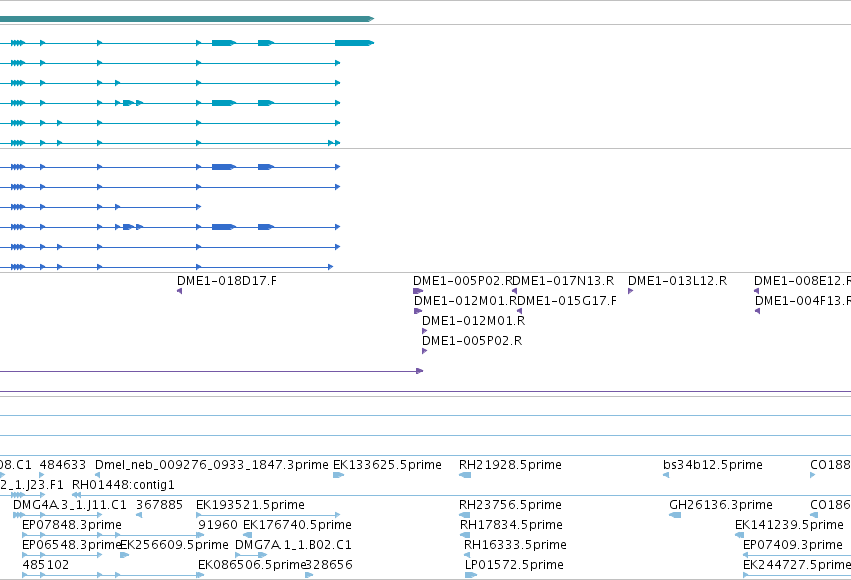Click the DME1-017N13.R label
The width and height of the screenshot is (851, 580).
(564, 281)
